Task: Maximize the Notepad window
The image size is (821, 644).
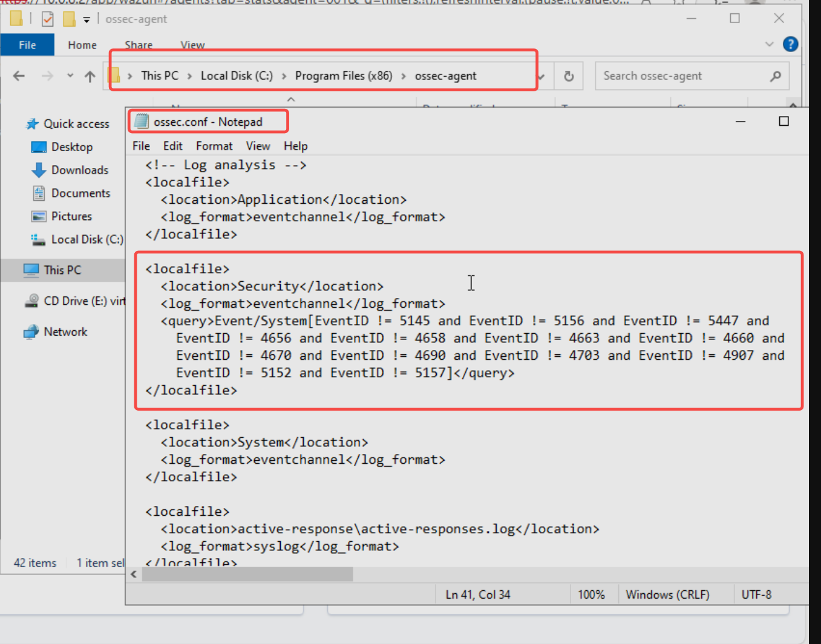Action: [x=783, y=122]
